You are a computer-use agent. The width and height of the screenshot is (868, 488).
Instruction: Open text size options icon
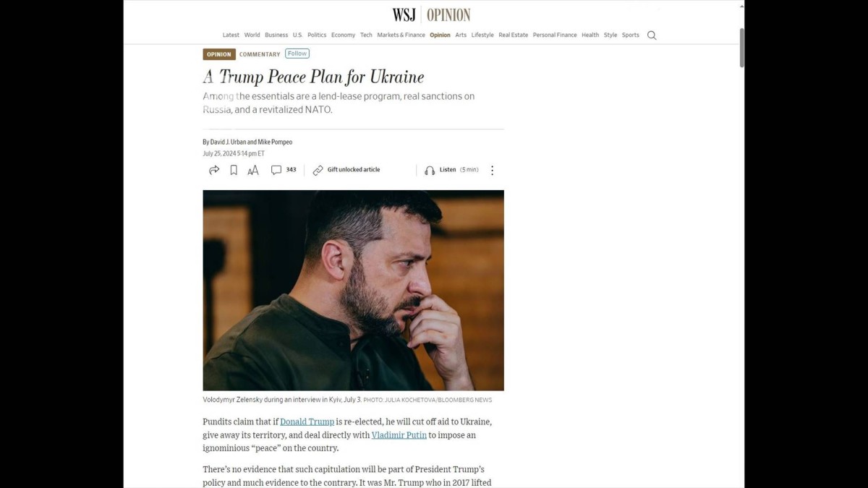253,171
